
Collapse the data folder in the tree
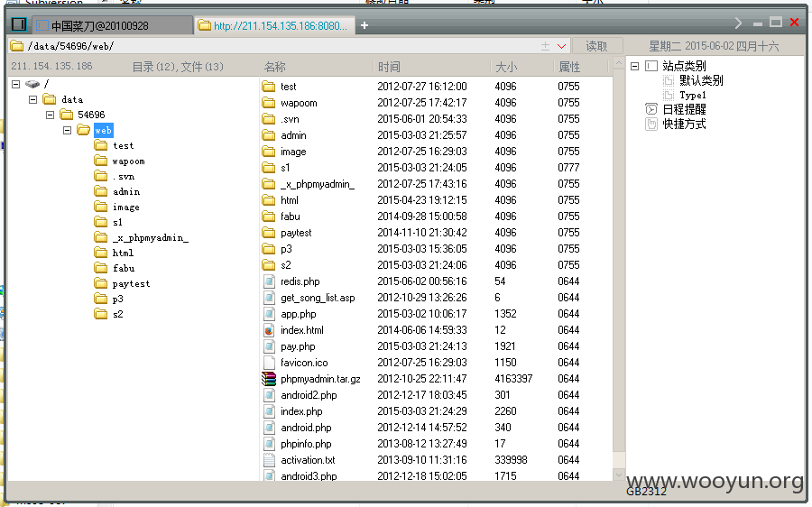(33, 99)
